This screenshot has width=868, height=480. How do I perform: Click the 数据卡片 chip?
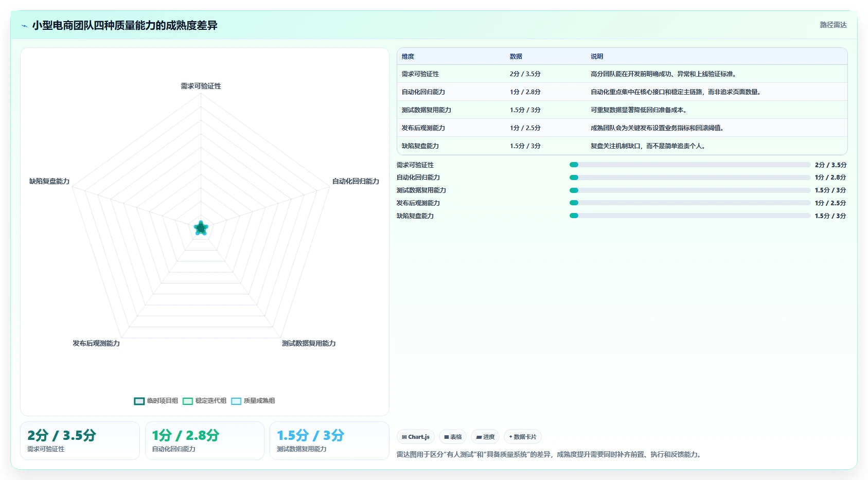click(x=523, y=437)
